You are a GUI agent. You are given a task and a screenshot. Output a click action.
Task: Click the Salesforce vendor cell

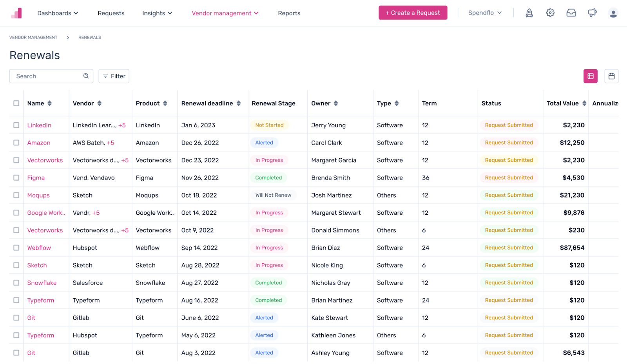(88, 283)
